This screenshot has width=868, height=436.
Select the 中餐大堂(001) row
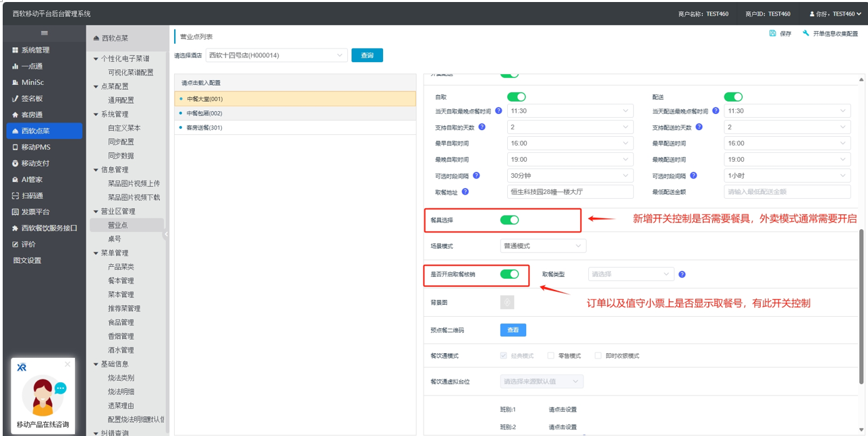[x=295, y=99]
